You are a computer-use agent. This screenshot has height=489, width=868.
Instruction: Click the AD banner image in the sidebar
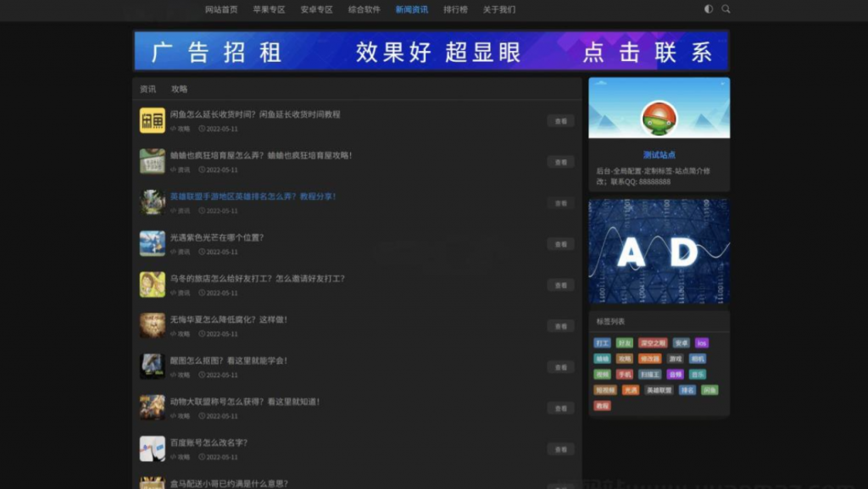659,251
